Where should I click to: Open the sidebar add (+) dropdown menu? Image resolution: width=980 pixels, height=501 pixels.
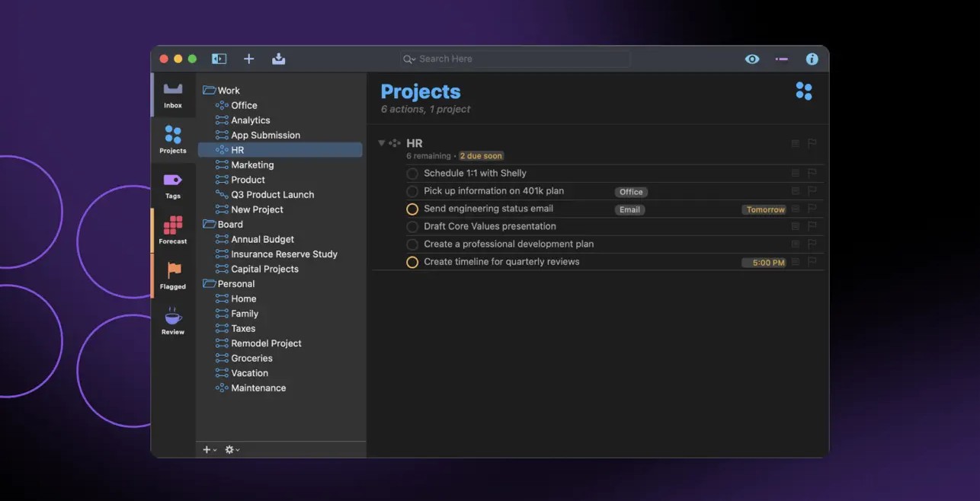(210, 450)
